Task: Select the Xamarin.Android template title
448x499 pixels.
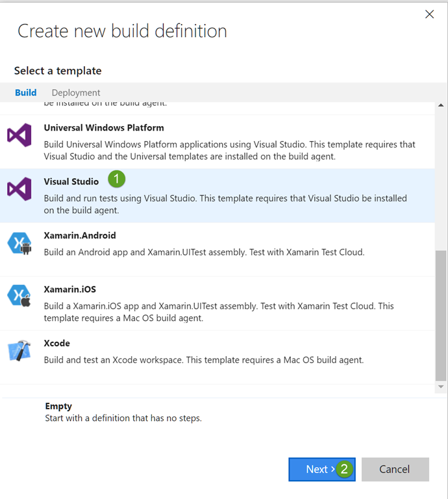Action: tap(80, 235)
